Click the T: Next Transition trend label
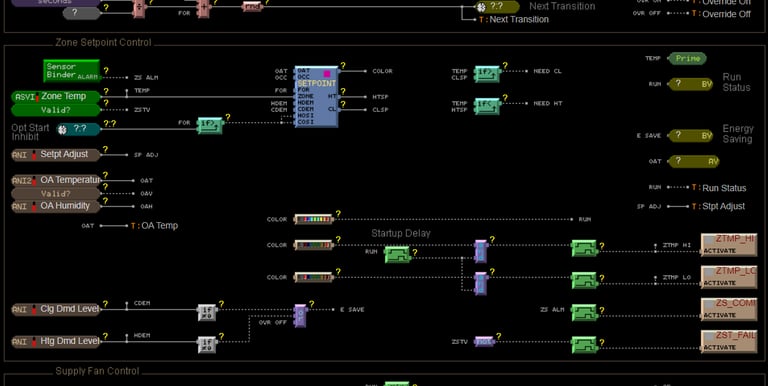The height and width of the screenshot is (386, 768). point(514,20)
